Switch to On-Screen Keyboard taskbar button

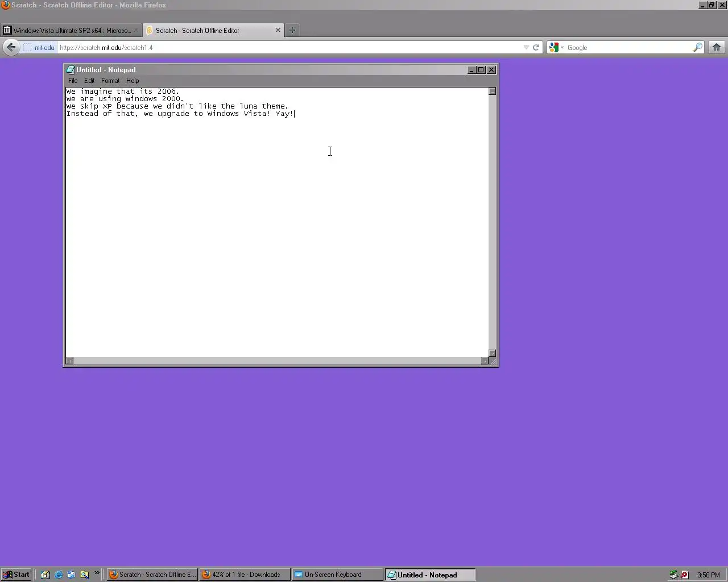[338, 575]
